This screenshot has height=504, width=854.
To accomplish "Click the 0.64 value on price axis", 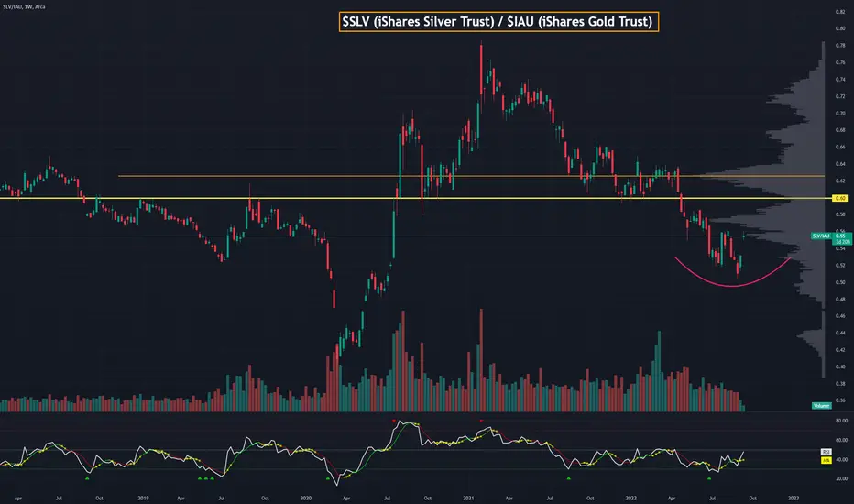I will 840,164.
